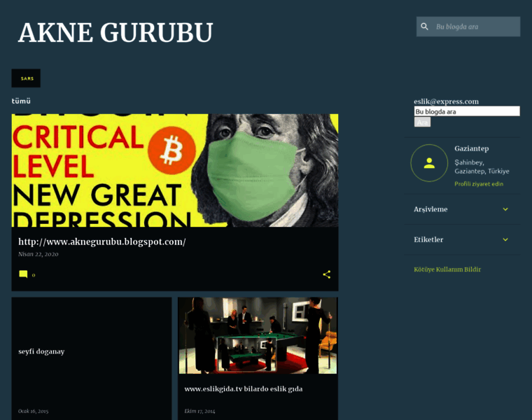Open the akne gurubu blogspot post title

click(101, 241)
